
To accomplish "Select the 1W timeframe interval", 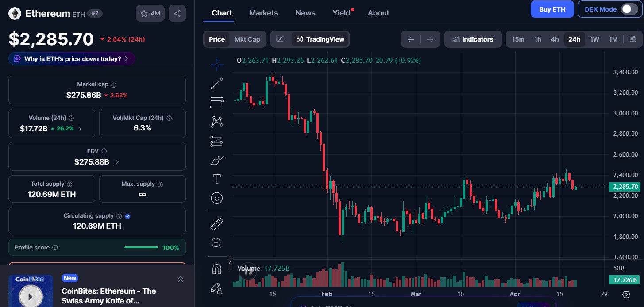I will tap(594, 39).
